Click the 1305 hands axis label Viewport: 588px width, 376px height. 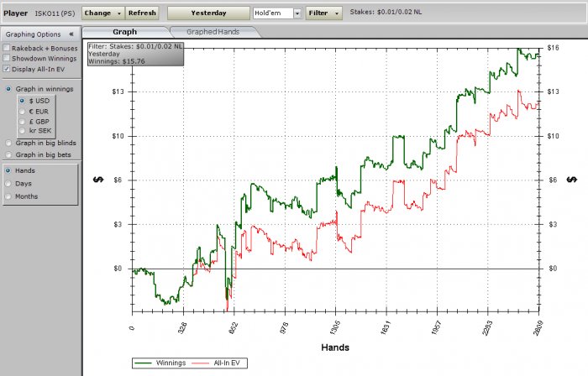[x=336, y=327]
